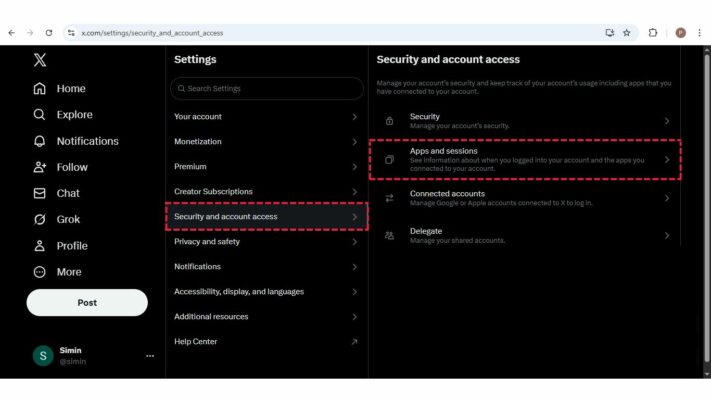
Task: Open external Help Center arrow icon
Action: [x=355, y=341]
